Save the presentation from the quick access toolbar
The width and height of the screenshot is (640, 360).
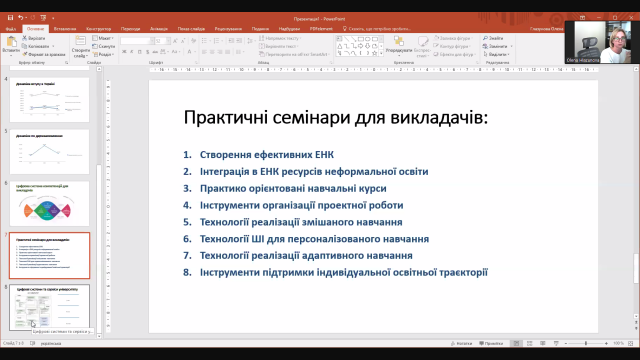(x=10, y=18)
